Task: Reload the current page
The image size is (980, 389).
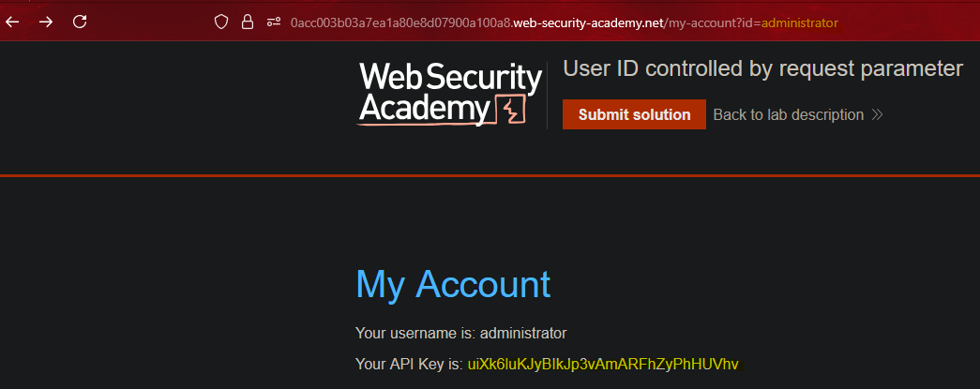Action: (80, 21)
